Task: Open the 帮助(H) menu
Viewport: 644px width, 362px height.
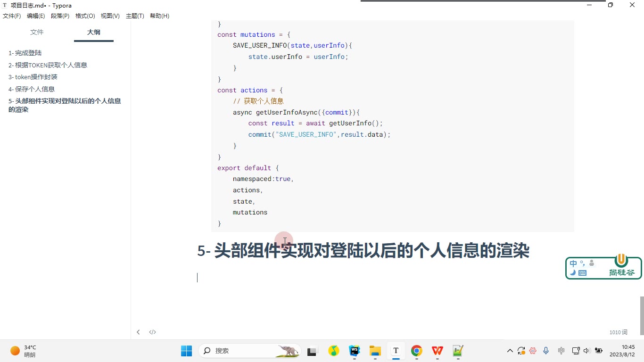Action: pyautogui.click(x=159, y=16)
